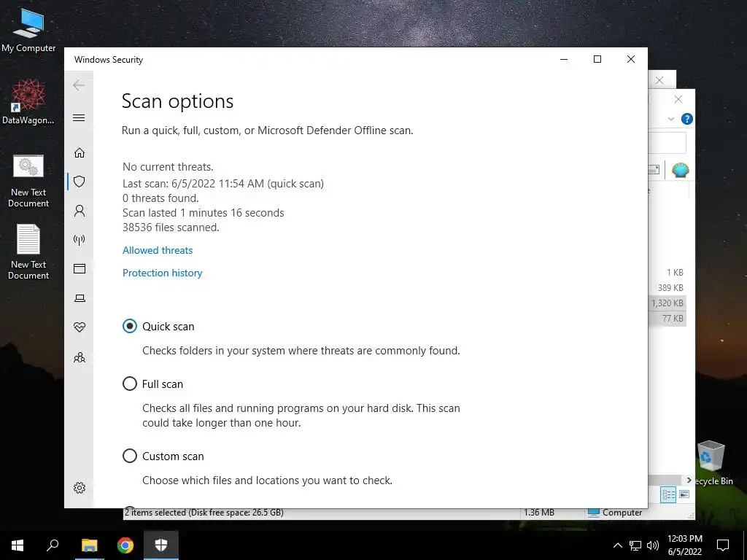Open the taskbar clock and date
This screenshot has width=747, height=560.
point(684,545)
